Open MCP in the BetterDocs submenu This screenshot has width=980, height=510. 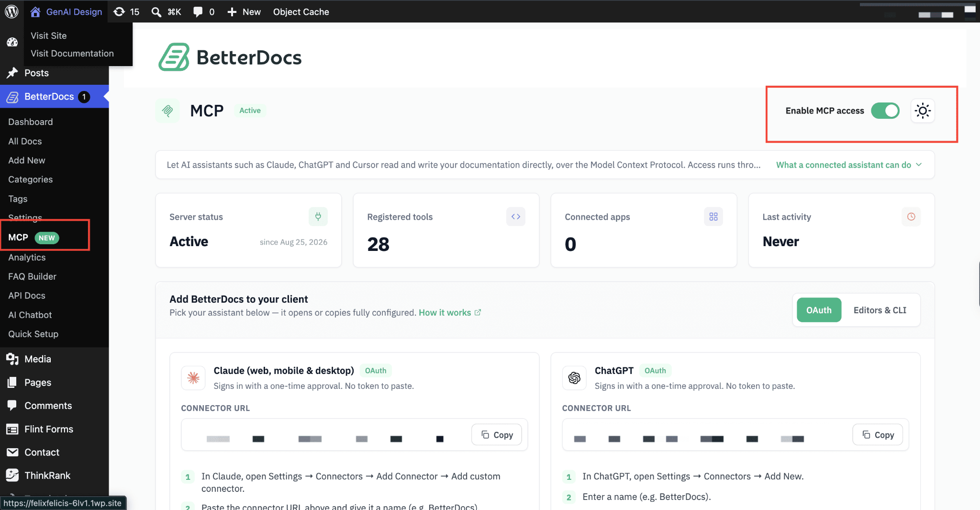tap(18, 237)
